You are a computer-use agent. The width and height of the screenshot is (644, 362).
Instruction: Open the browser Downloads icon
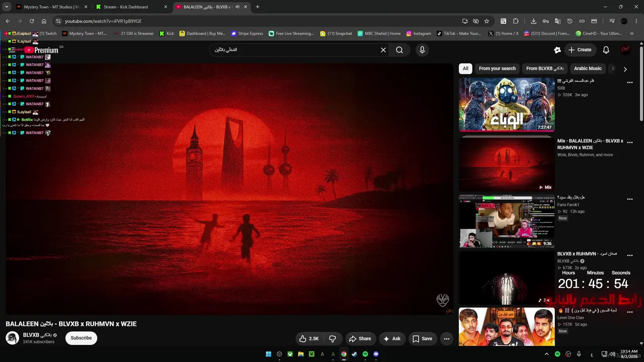(x=533, y=21)
